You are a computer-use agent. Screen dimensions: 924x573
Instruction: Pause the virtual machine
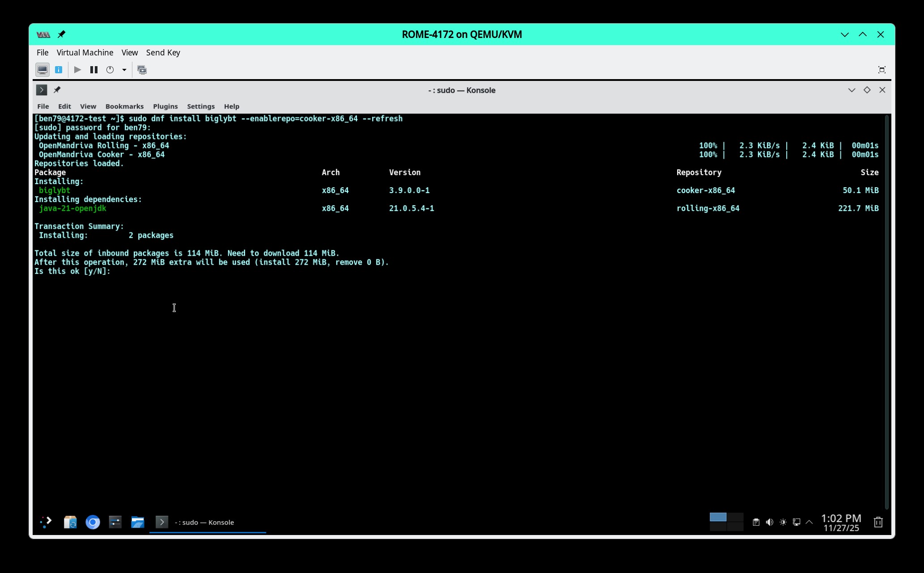(94, 70)
